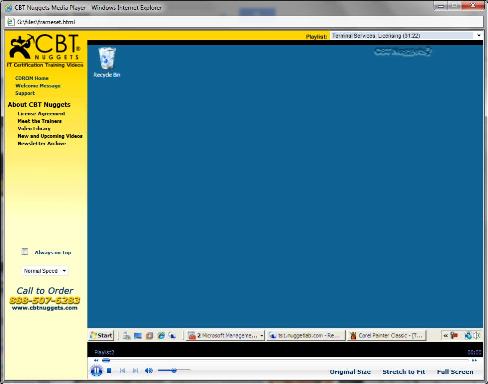The image size is (488, 384).
Task: Click the rewind arrows at seek bar start
Action: pos(96,360)
